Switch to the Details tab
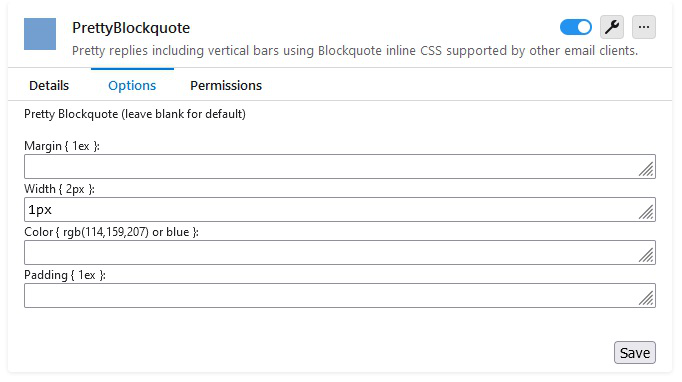 49,85
